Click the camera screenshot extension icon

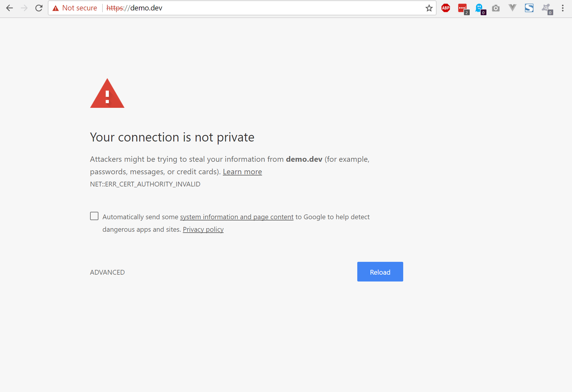[x=496, y=8]
